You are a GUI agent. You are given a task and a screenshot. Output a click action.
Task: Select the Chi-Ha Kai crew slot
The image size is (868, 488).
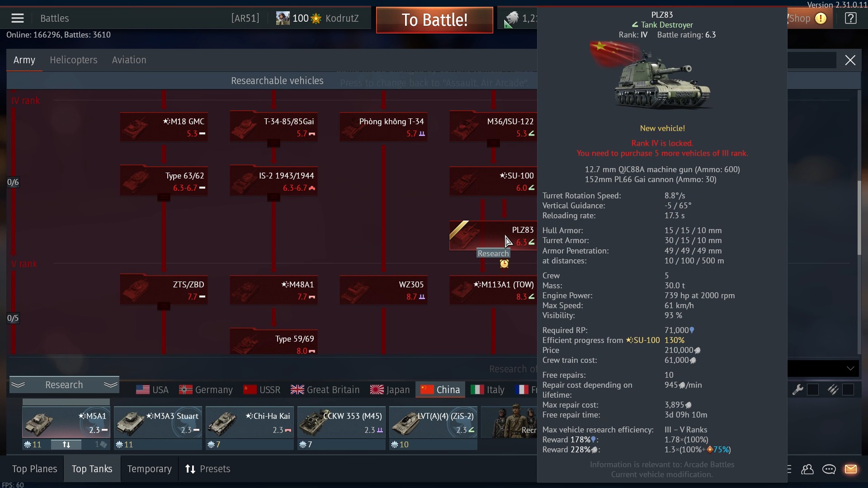coord(250,422)
